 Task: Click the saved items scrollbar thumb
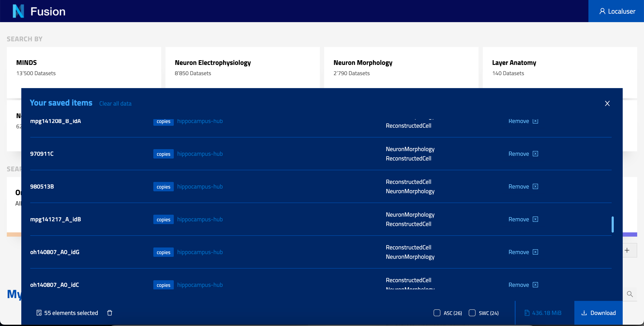point(612,224)
